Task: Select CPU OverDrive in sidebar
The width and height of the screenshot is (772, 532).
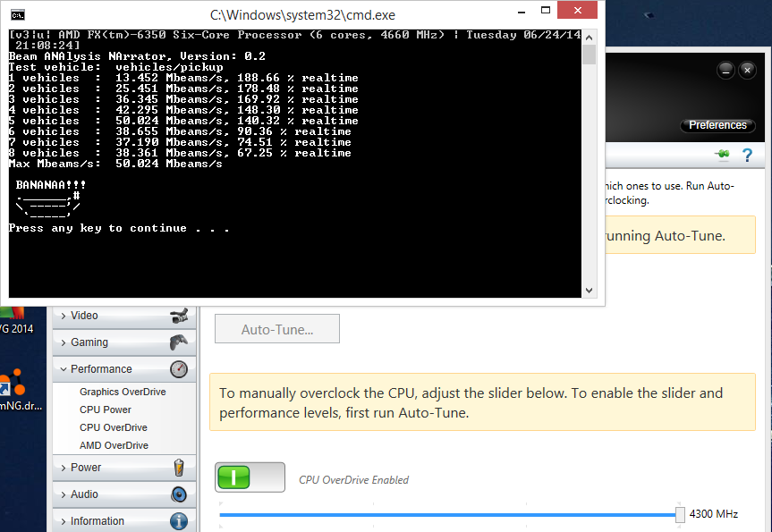Action: 114,427
